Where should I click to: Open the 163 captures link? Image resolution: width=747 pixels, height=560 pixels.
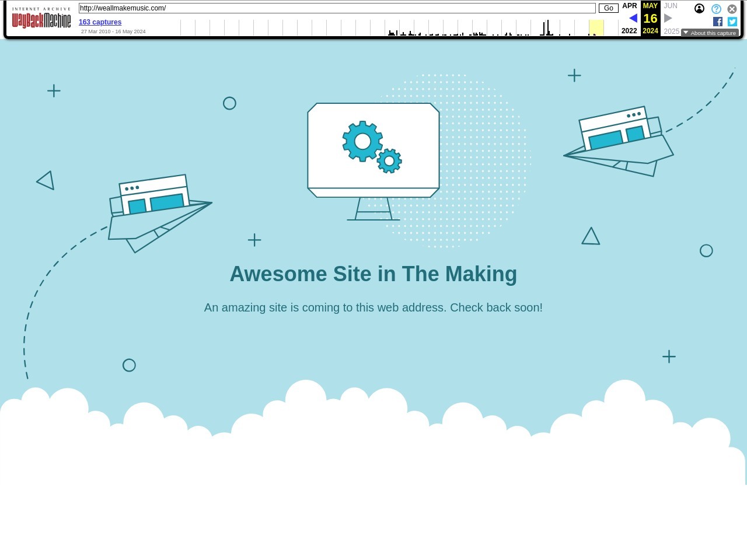tap(100, 22)
